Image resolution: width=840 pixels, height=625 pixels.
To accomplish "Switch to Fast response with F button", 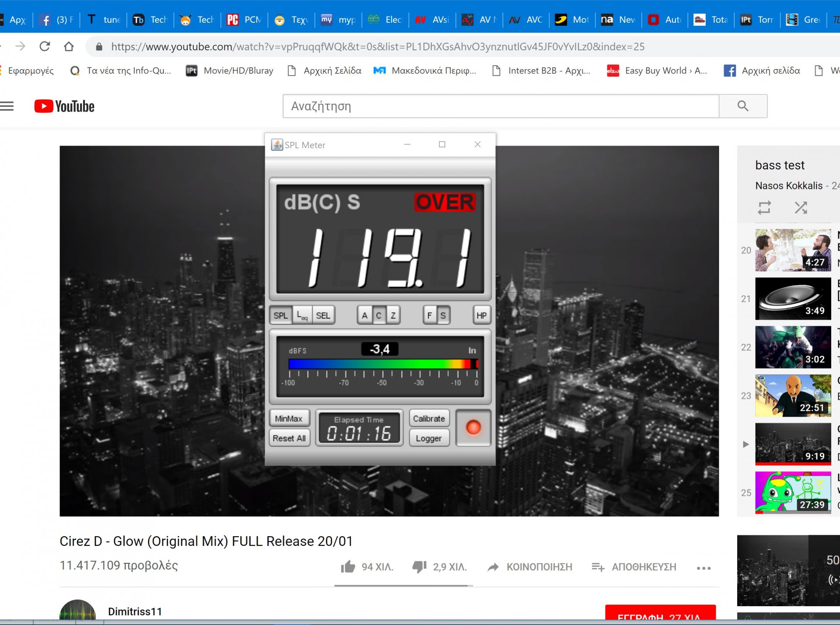I will tap(430, 315).
